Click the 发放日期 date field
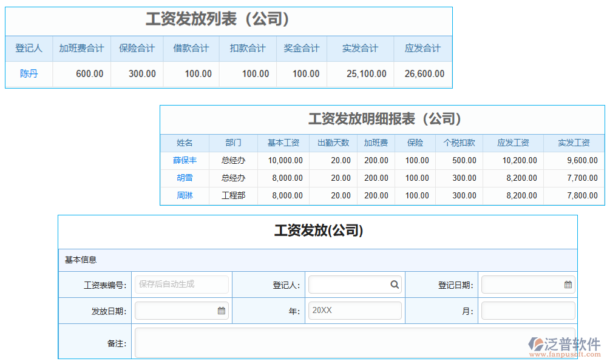Viewport: 607px width, 364px height. click(x=176, y=311)
